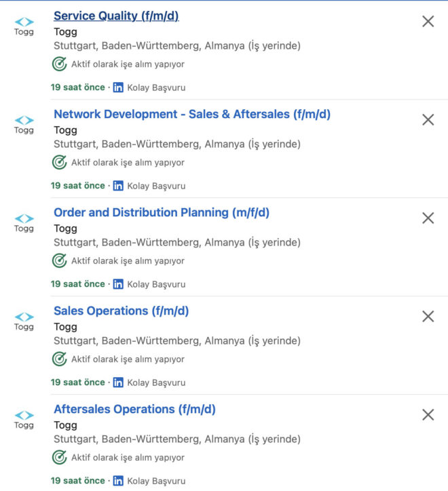
Task: Open the Aftersales Operations (f/m/d) job
Action: pyautogui.click(x=134, y=409)
